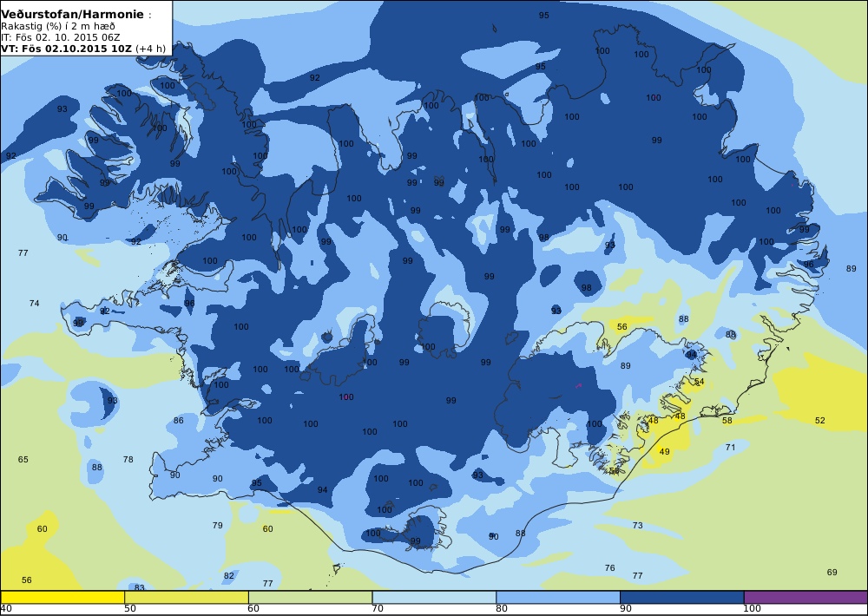Click the humidity value 65 on the map

click(23, 459)
